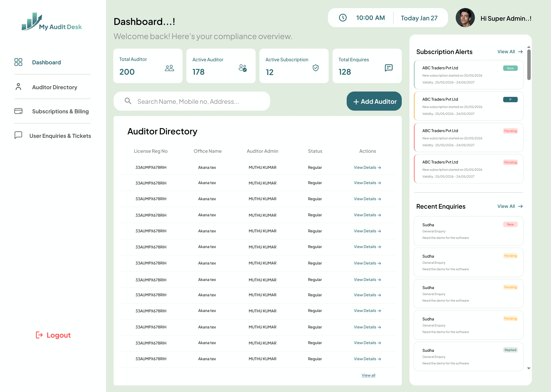The image size is (551, 392).
Task: Click the Replied Sudha enquiry card
Action: pyautogui.click(x=468, y=356)
